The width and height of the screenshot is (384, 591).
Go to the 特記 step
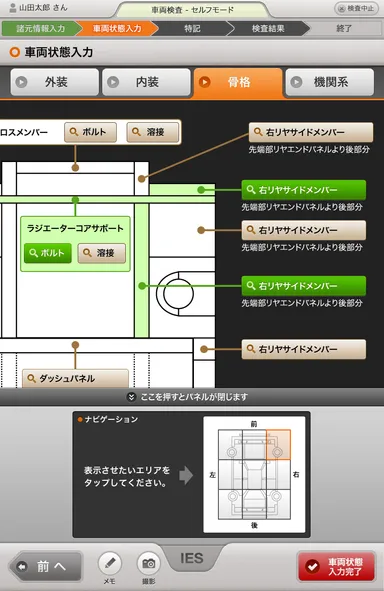[192, 29]
